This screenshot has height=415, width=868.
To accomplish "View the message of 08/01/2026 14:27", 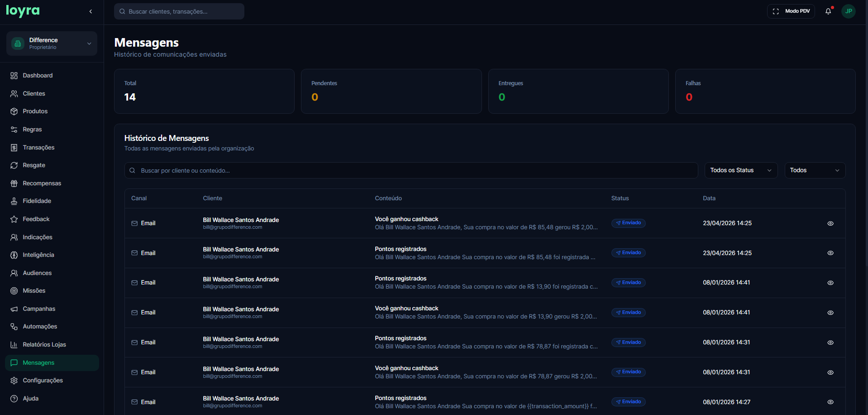I will click(x=830, y=402).
